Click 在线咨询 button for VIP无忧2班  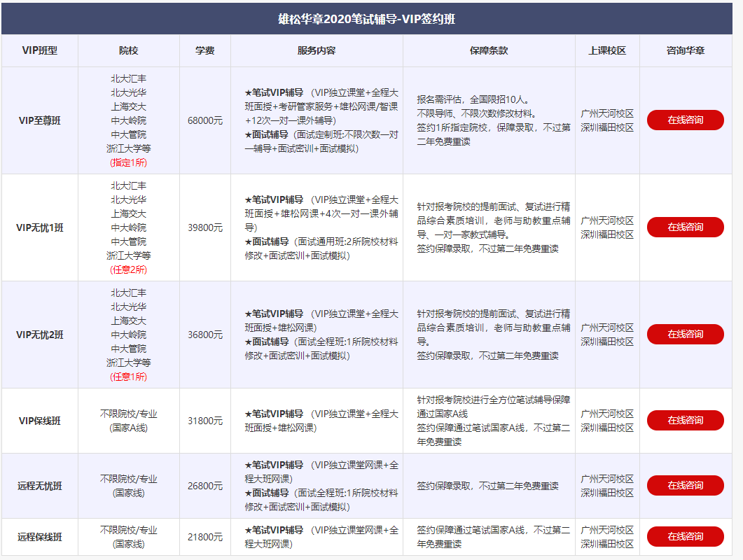(685, 334)
